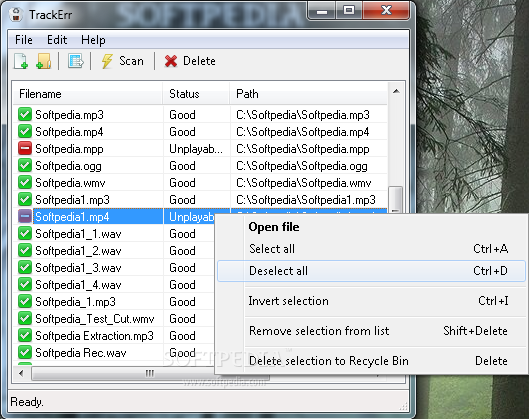Viewport: 529px width, 419px height.
Task: Select the highlighted Softpedia1.mp4 filename
Action: tap(72, 217)
